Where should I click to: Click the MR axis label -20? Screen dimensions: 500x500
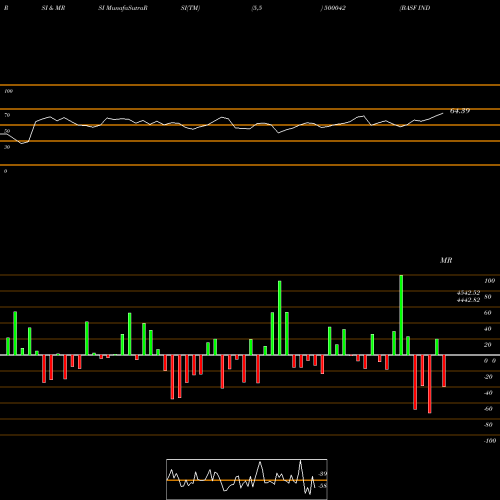[x=488, y=377]
